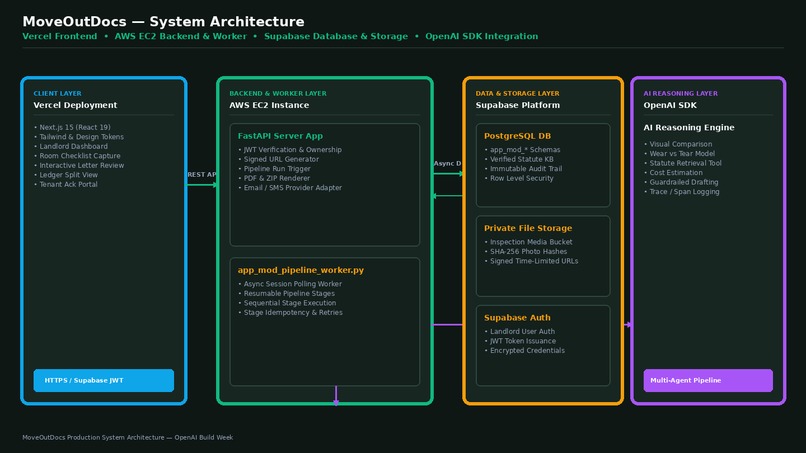The width and height of the screenshot is (806, 453).
Task: Click 'Next.js 15 (React 19)' bullet
Action: [72, 128]
